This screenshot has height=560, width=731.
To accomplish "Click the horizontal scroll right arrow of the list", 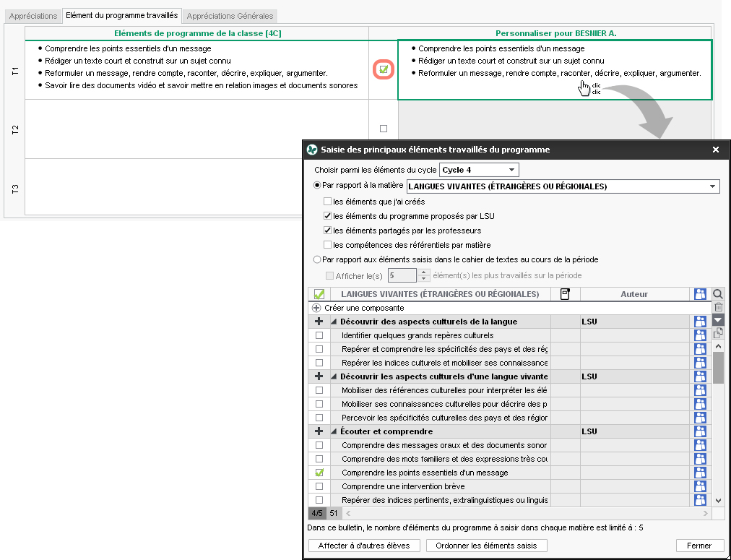I will point(706,513).
